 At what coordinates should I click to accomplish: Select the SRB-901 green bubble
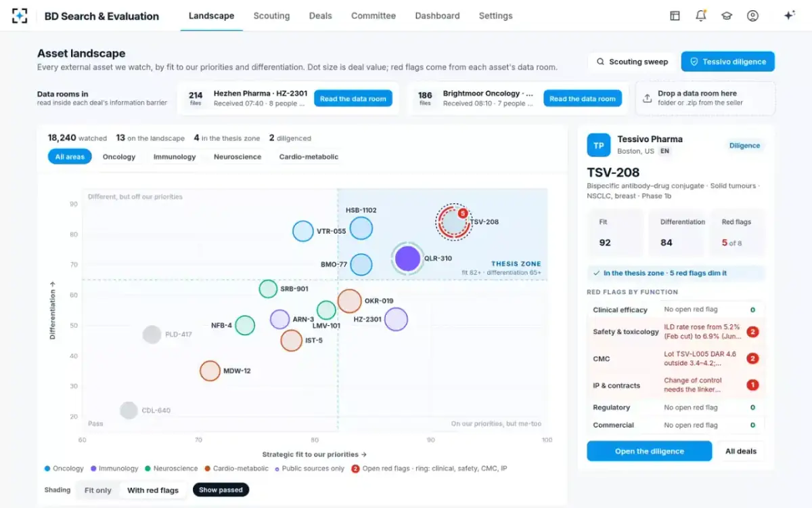pos(269,289)
